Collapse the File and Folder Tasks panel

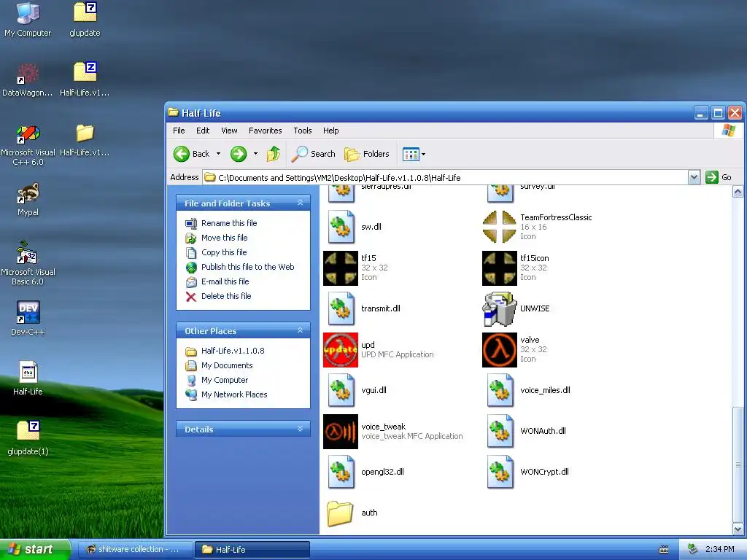300,203
